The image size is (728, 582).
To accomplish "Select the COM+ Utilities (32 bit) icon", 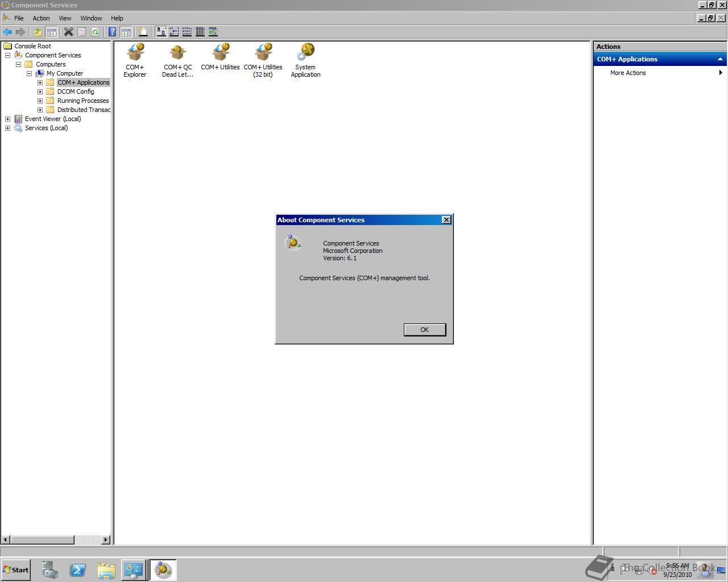I will (263, 60).
